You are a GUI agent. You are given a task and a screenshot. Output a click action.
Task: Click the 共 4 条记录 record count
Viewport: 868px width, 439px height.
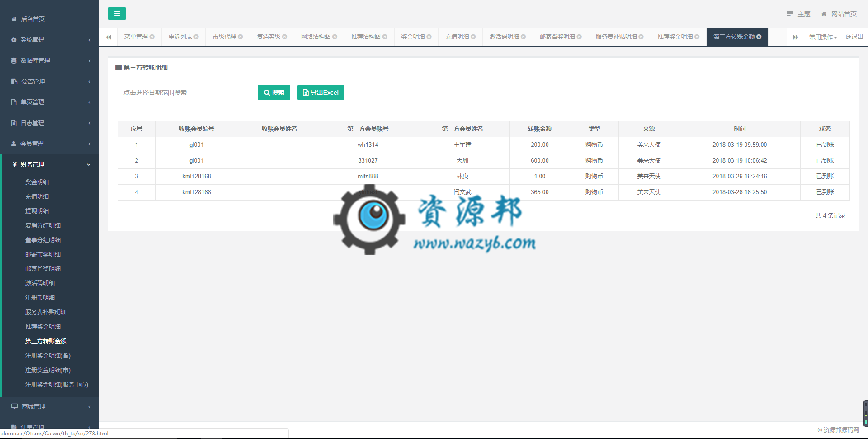point(830,216)
